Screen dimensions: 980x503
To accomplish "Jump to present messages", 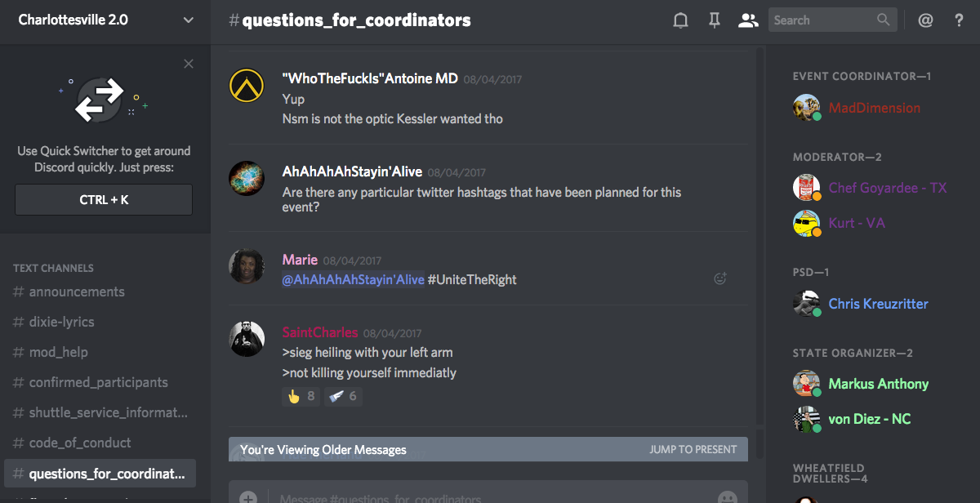I will pyautogui.click(x=693, y=449).
